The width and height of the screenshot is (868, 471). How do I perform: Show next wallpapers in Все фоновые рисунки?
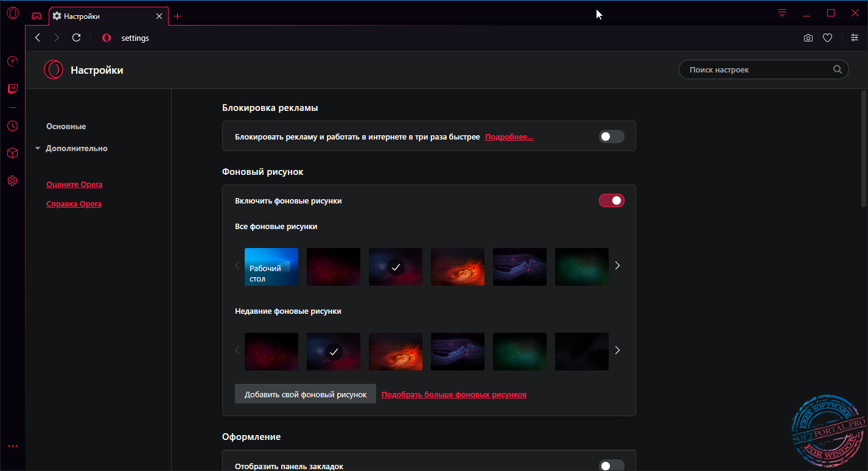tap(617, 266)
